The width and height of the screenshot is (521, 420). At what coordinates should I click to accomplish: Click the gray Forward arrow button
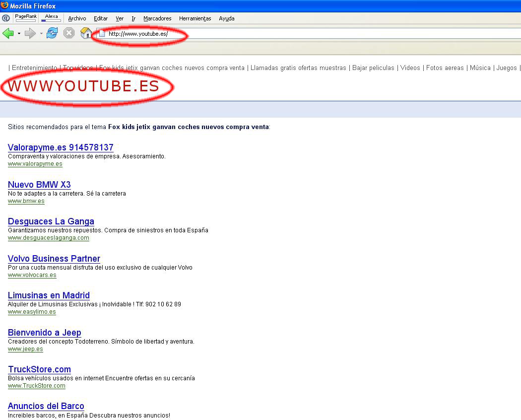point(30,33)
